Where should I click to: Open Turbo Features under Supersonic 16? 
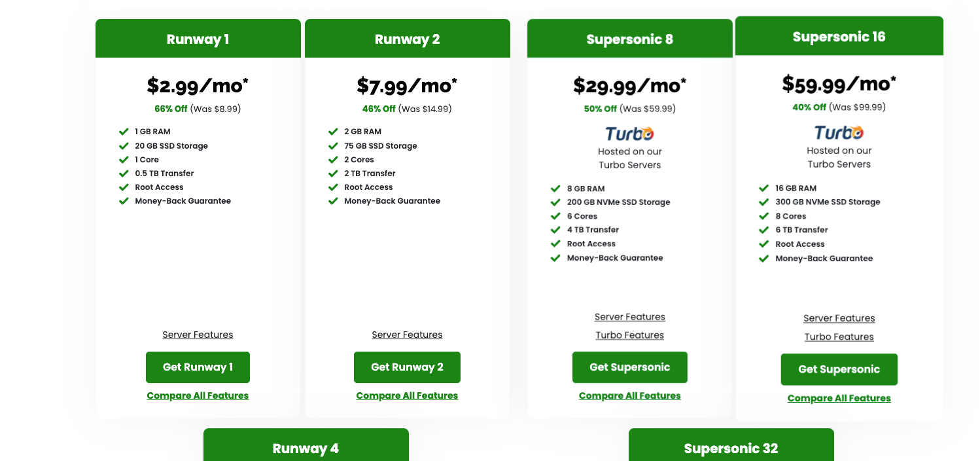[839, 337]
